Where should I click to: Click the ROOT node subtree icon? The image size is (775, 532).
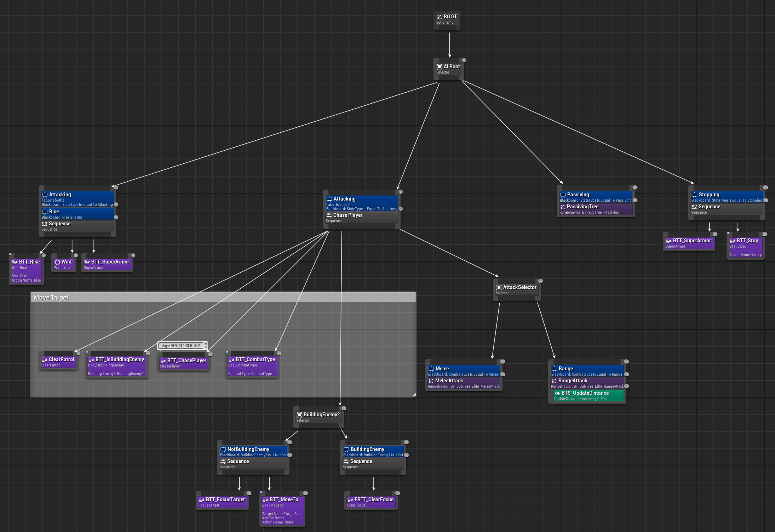439,17
